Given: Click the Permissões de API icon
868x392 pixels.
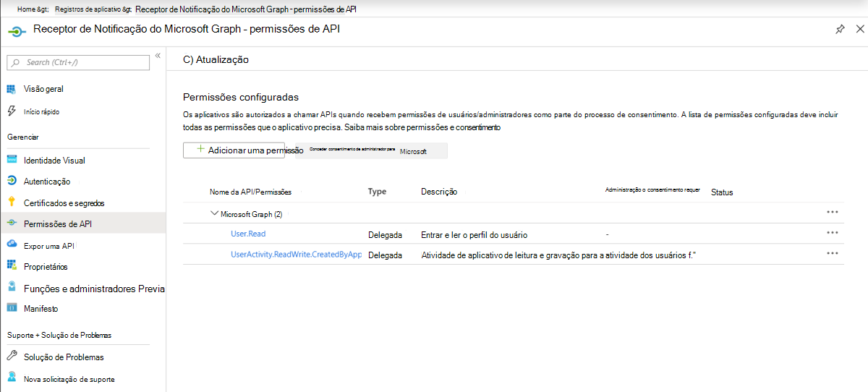Looking at the screenshot, I should pyautogui.click(x=12, y=223).
